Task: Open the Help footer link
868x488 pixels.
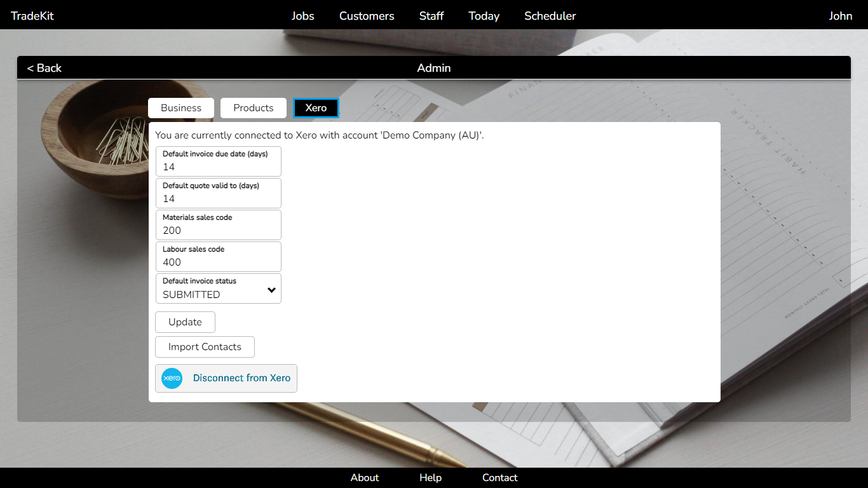Action: [x=430, y=478]
